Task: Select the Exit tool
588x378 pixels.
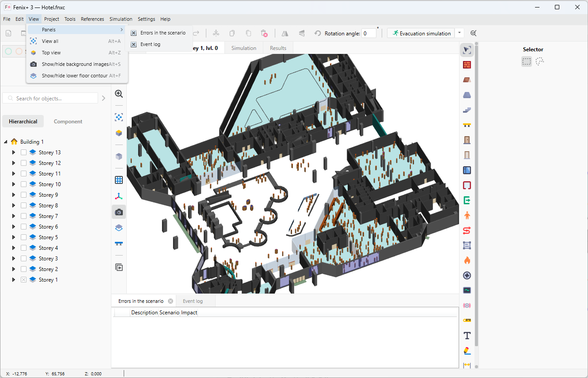Action: (467, 200)
